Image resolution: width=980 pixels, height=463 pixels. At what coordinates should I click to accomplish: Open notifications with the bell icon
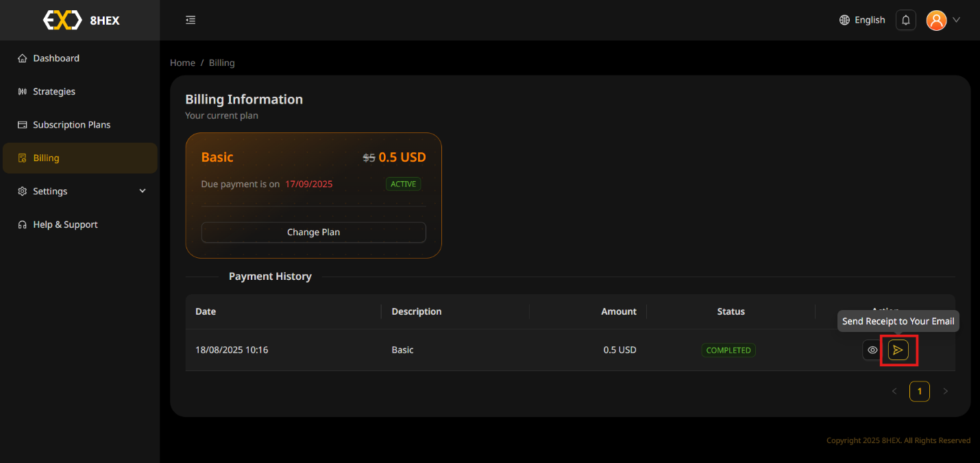tap(905, 20)
